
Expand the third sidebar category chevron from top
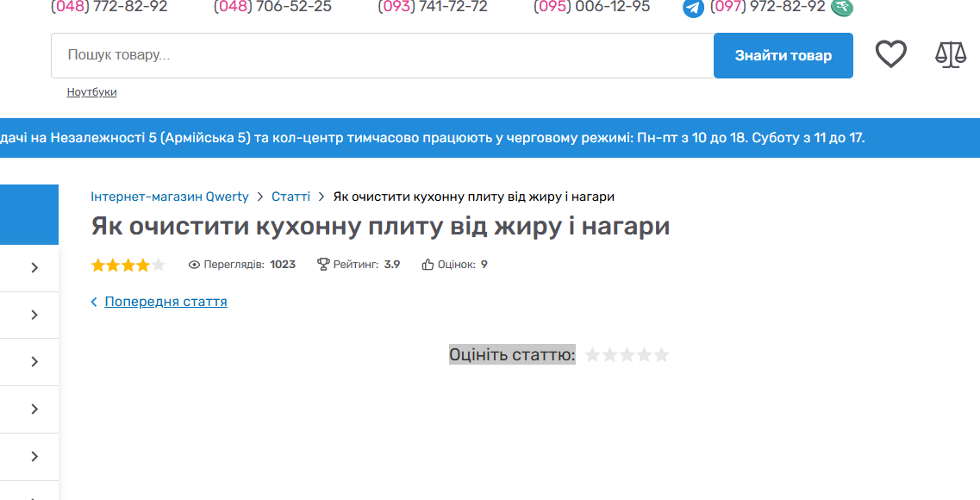[x=34, y=362]
